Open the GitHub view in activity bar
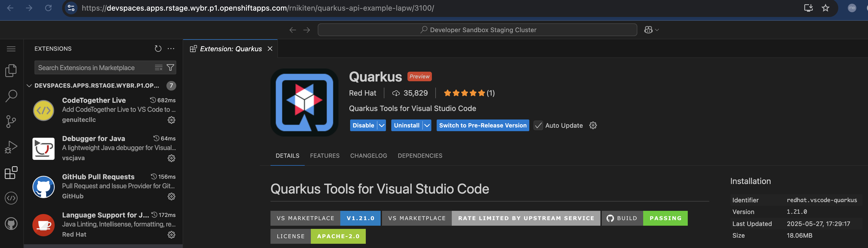The image size is (868, 248). (x=11, y=223)
